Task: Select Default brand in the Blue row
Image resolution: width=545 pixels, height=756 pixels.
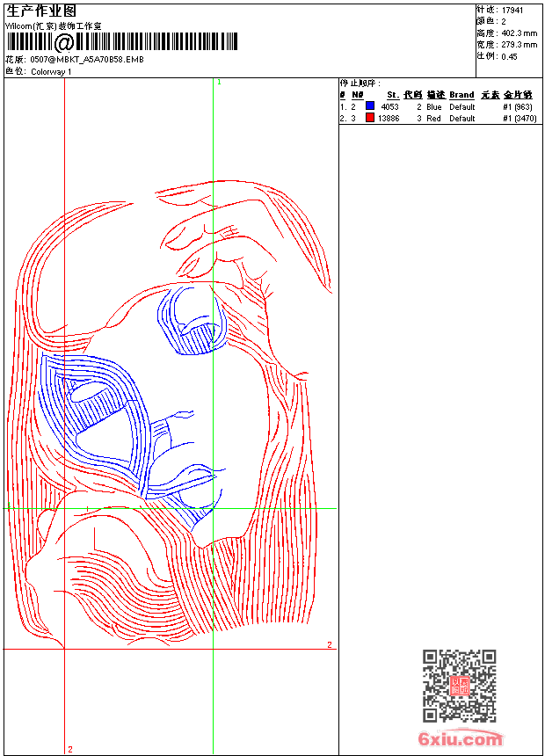Action: [x=461, y=106]
